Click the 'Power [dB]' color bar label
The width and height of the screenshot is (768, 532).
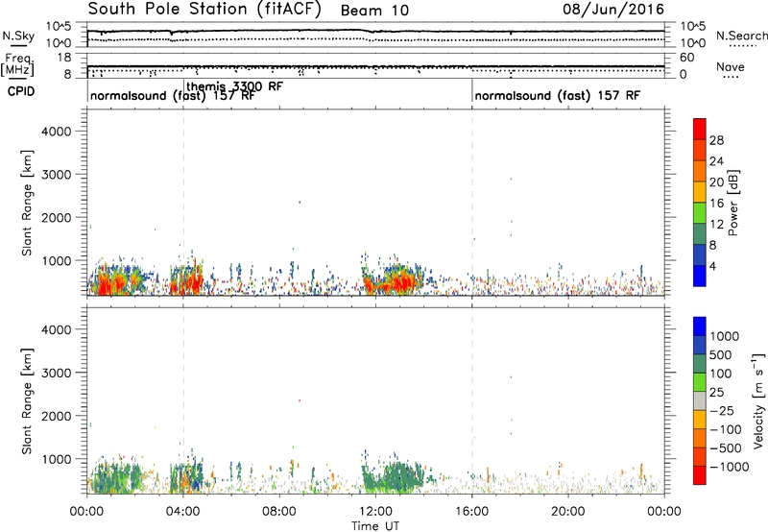click(x=733, y=203)
